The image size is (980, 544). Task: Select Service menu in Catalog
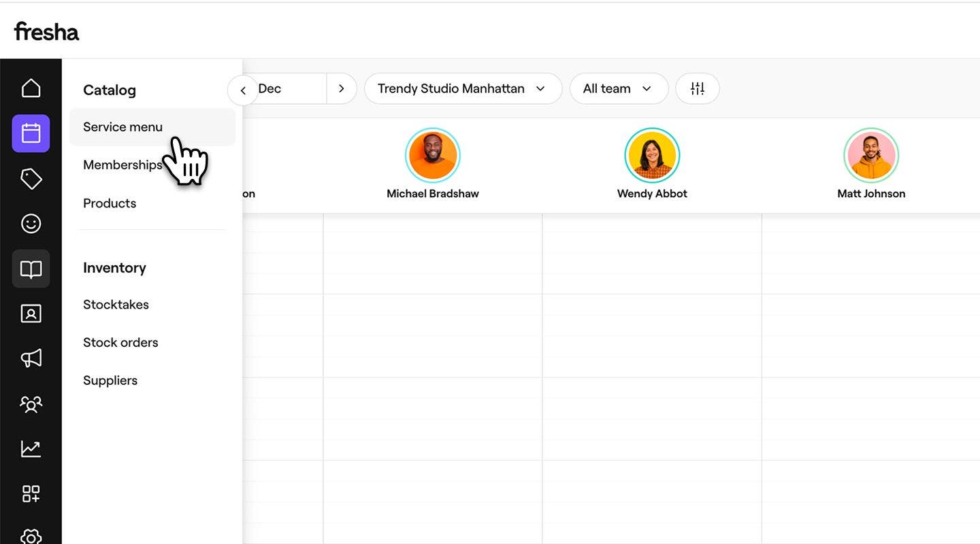122,127
